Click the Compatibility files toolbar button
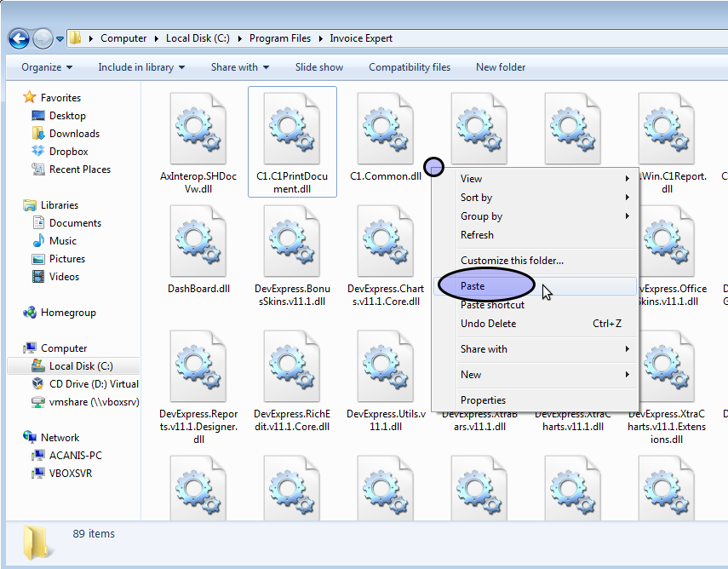 pos(410,67)
